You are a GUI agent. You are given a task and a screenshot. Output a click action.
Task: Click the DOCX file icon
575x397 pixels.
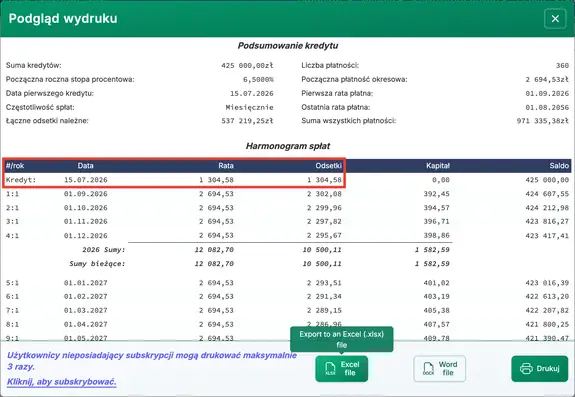(428, 369)
